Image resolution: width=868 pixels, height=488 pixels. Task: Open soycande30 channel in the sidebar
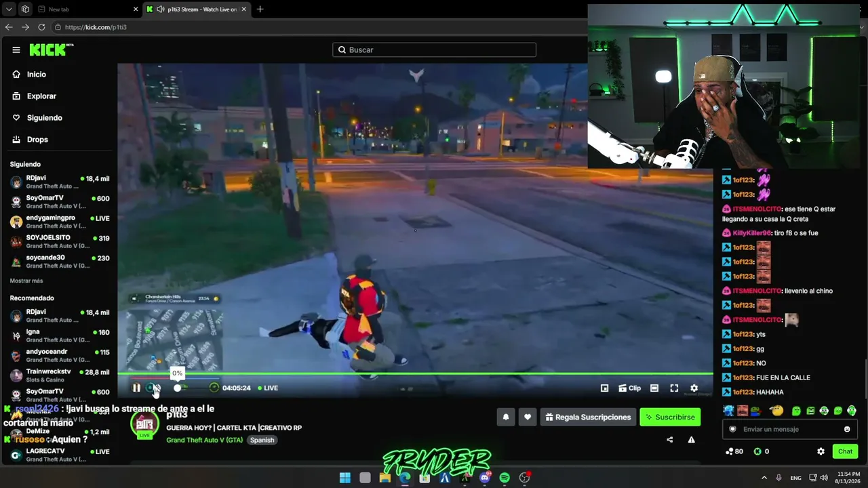[x=60, y=261]
